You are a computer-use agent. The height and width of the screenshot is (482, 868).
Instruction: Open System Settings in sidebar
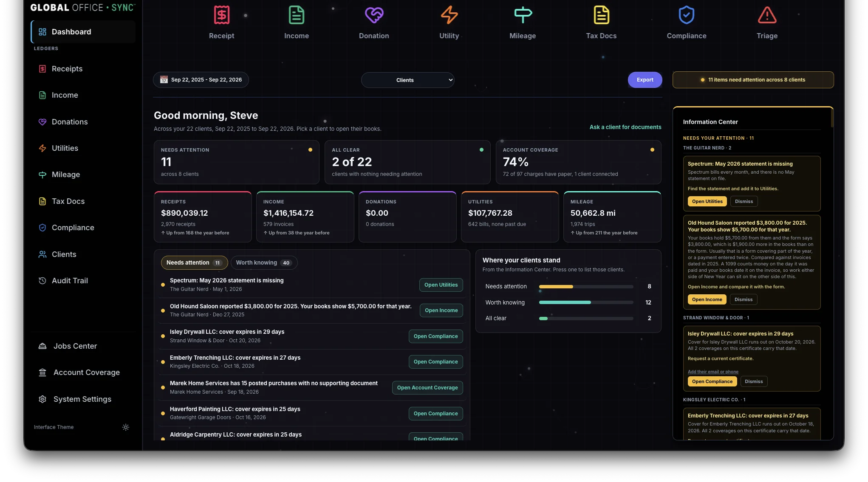click(83, 399)
